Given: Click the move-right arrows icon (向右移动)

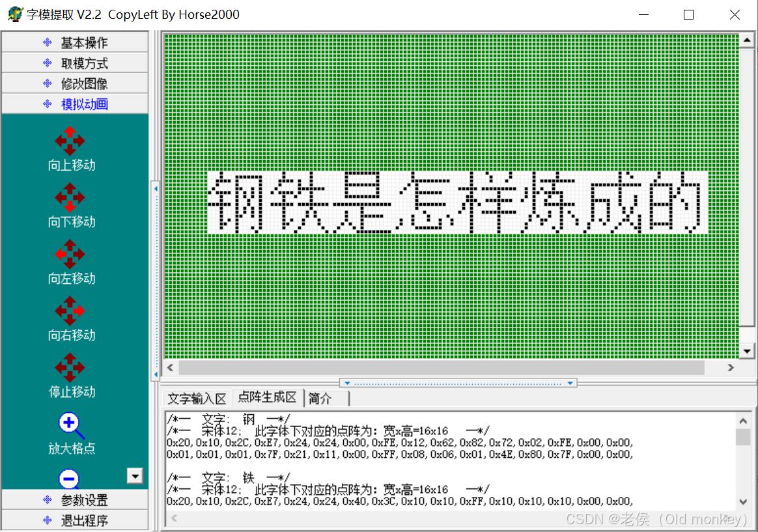Looking at the screenshot, I should pyautogui.click(x=70, y=311).
